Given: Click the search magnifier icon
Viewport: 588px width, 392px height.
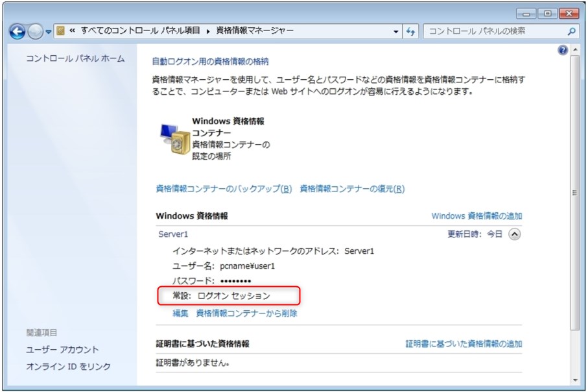Looking at the screenshot, I should (x=572, y=32).
